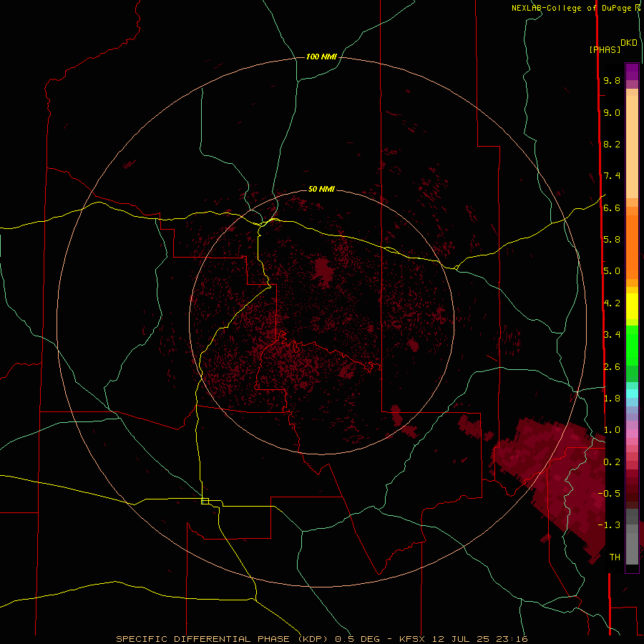Click the -0.5 value on the color scale
This screenshot has width=644, height=644.
(x=609, y=493)
